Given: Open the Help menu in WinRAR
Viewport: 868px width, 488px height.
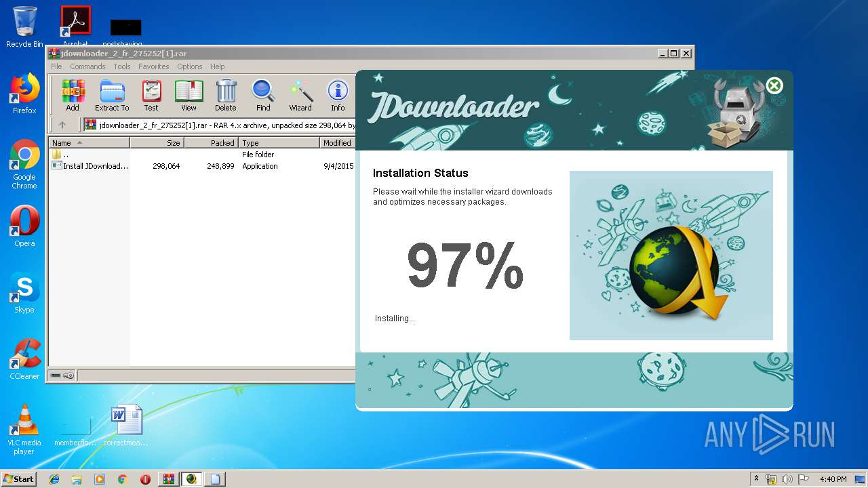Looking at the screenshot, I should click(x=218, y=66).
